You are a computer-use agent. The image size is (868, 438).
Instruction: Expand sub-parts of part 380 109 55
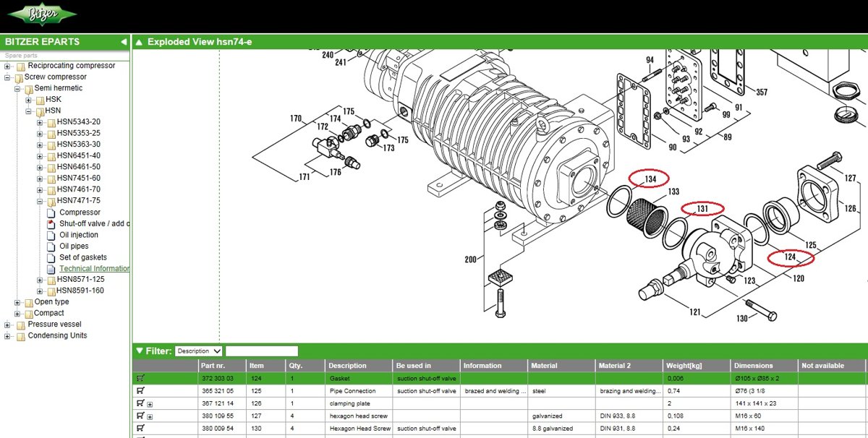150,416
